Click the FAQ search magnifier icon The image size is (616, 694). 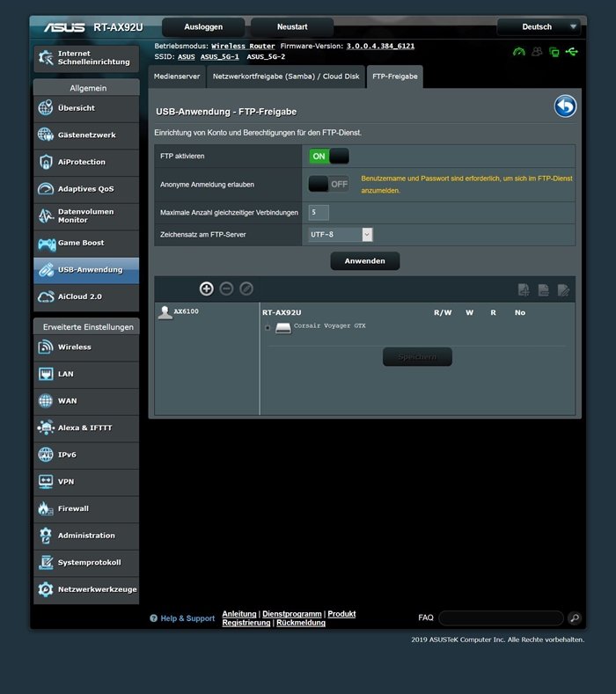[x=575, y=617]
